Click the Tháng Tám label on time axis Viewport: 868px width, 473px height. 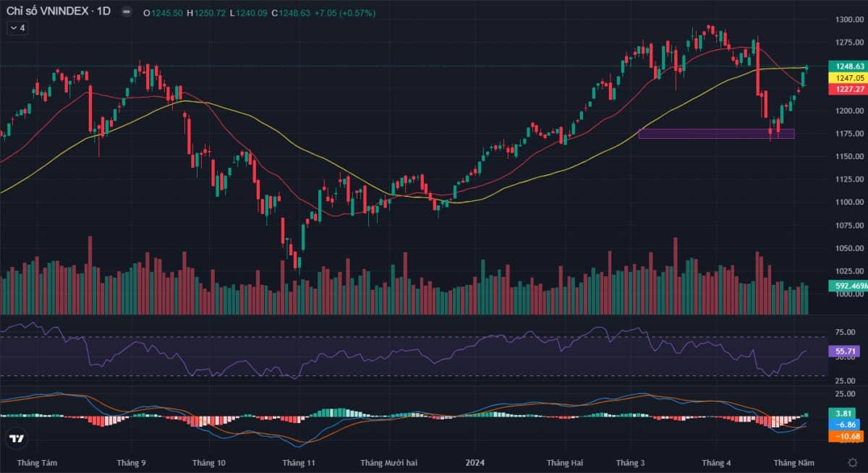37,463
